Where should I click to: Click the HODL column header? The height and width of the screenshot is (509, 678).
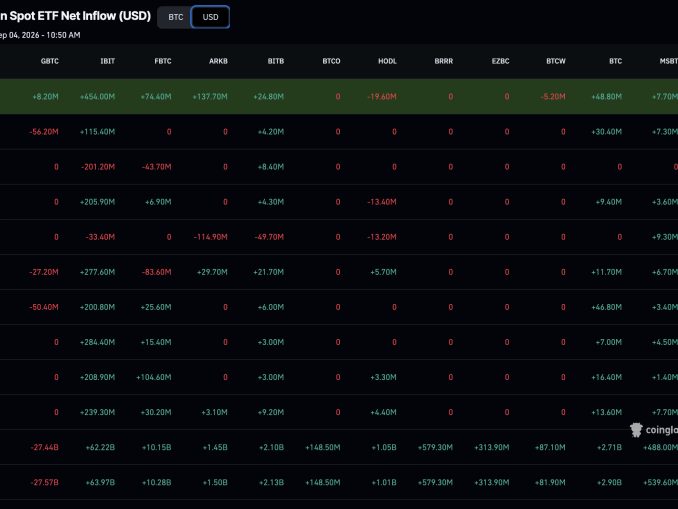click(387, 61)
